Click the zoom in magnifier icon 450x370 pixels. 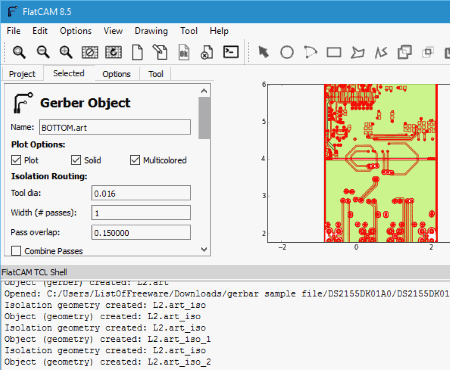click(x=66, y=52)
